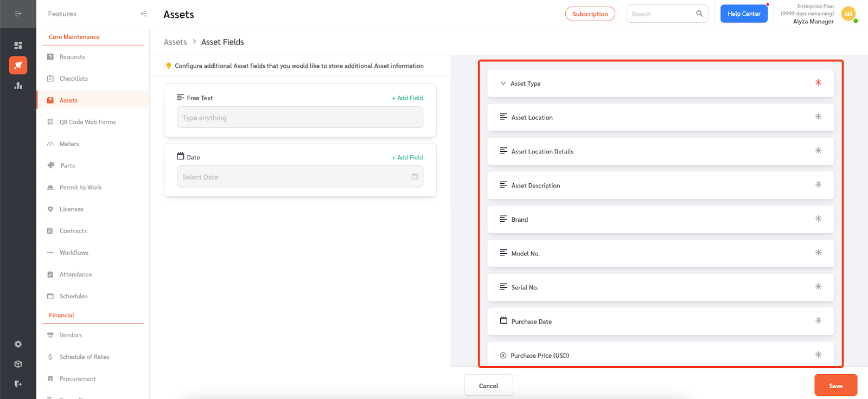Click the Asset Location field row
868x399 pixels.
661,117
